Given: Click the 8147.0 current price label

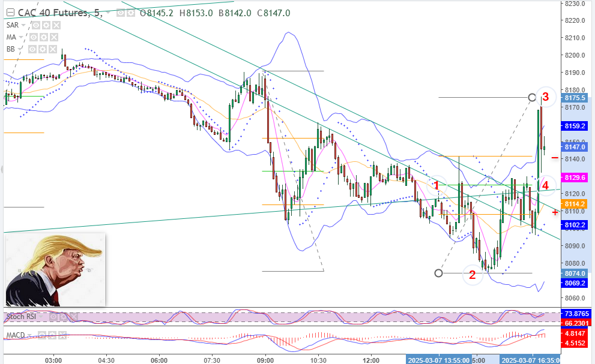Looking at the screenshot, I should [575, 147].
